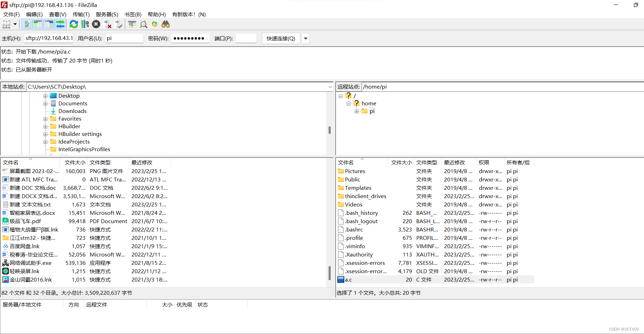Search for files with binoculars icon
The height and width of the screenshot is (334, 644).
(x=166, y=24)
